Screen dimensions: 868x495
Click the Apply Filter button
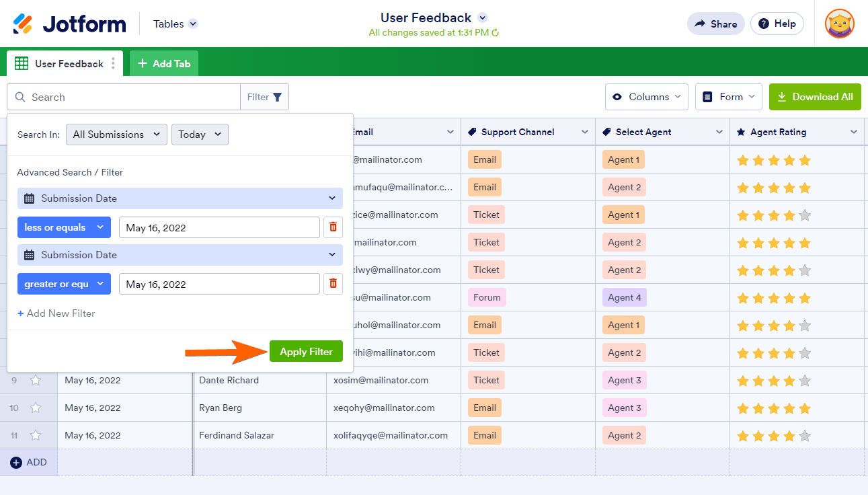coord(306,352)
